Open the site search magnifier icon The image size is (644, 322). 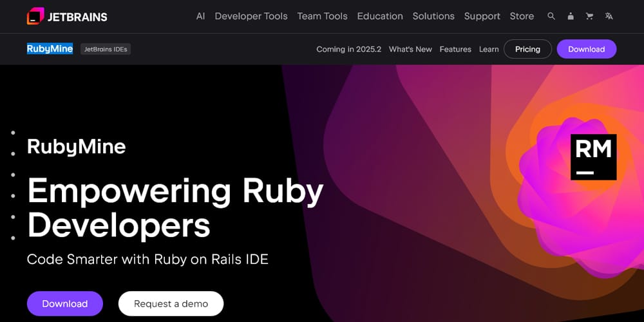click(x=551, y=17)
